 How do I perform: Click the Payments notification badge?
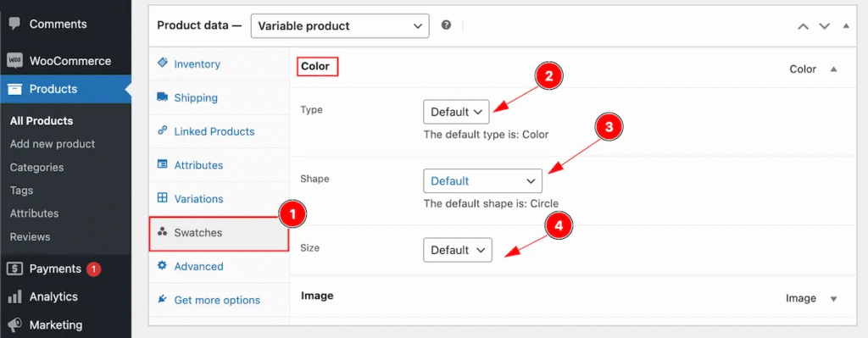[x=93, y=269]
